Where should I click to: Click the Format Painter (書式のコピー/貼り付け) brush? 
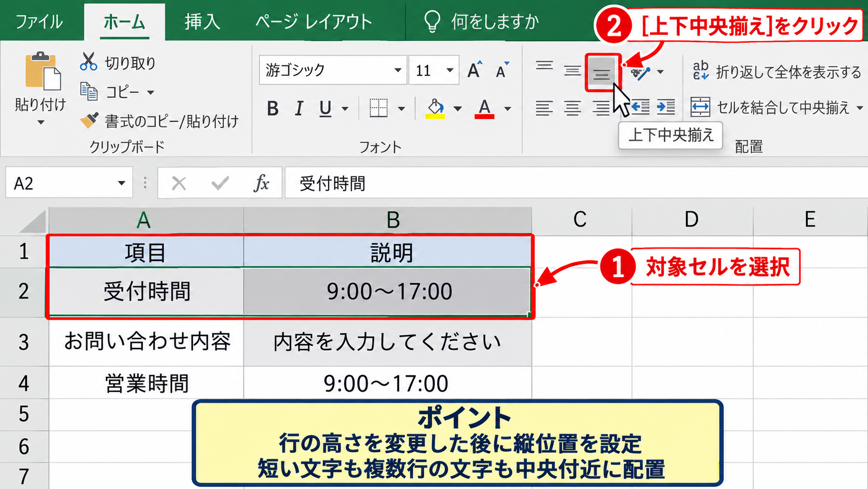pos(89,121)
